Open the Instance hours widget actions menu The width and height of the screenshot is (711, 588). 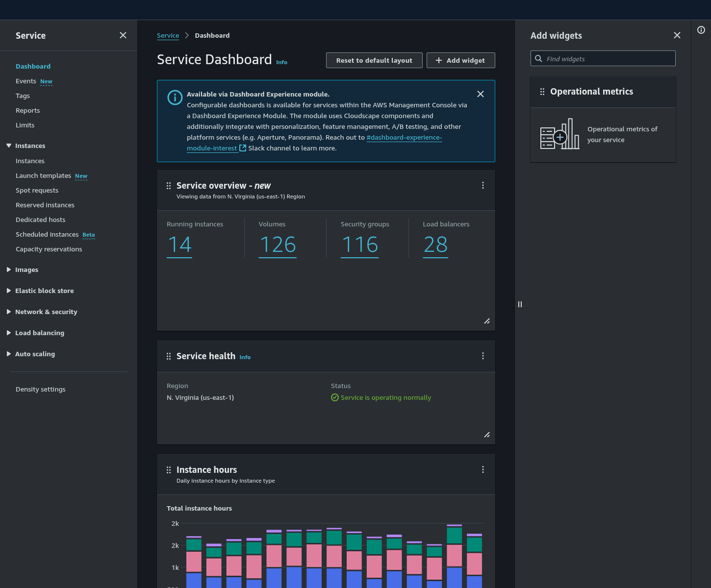482,469
